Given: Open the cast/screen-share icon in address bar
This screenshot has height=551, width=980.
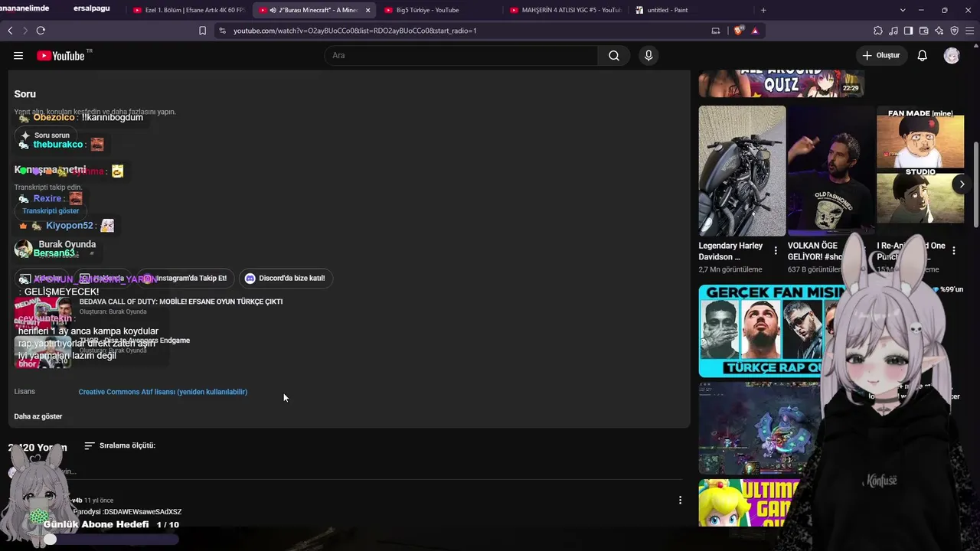Looking at the screenshot, I should point(716,31).
